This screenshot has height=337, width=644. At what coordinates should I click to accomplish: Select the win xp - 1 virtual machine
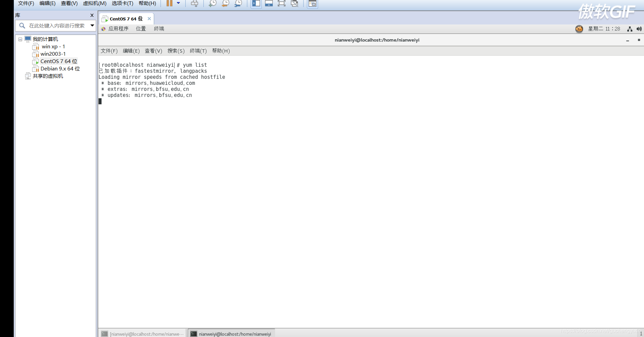[53, 47]
